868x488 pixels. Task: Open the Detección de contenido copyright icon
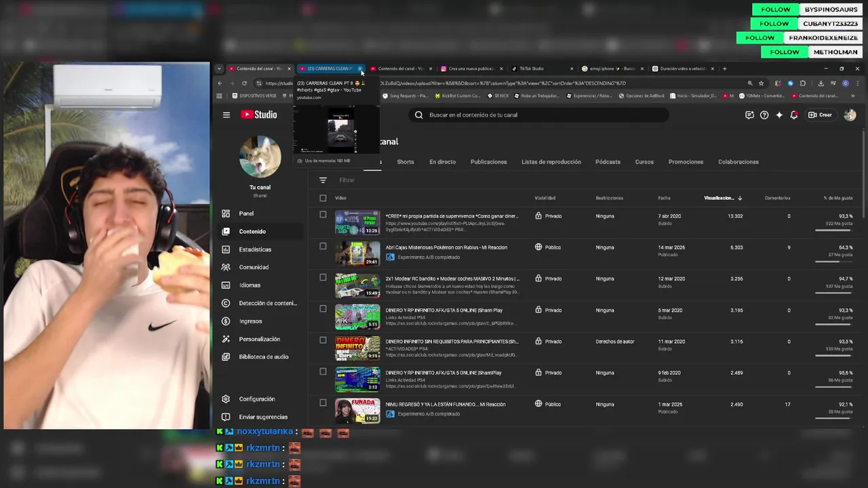(x=226, y=303)
